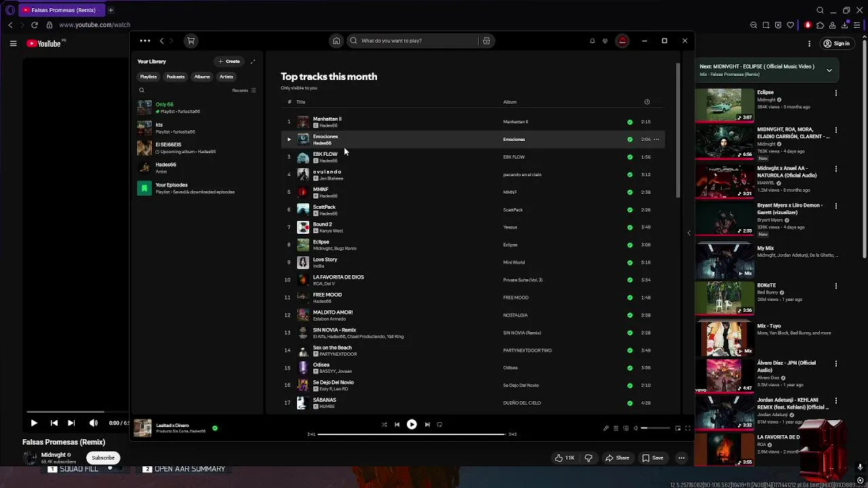Open the Spotify three-dots app menu
Image resolution: width=868 pixels, height=488 pixels.
tap(145, 41)
